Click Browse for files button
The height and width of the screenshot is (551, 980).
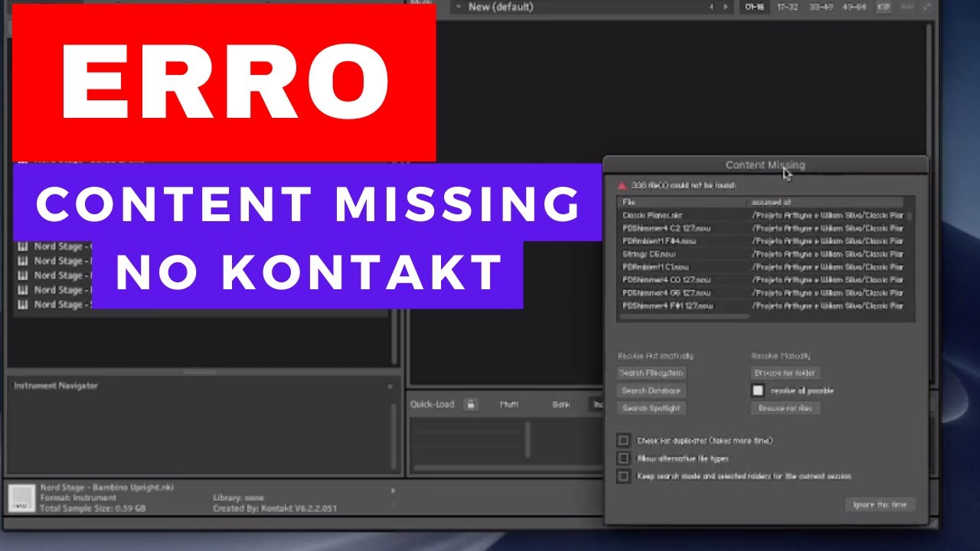pyautogui.click(x=785, y=408)
